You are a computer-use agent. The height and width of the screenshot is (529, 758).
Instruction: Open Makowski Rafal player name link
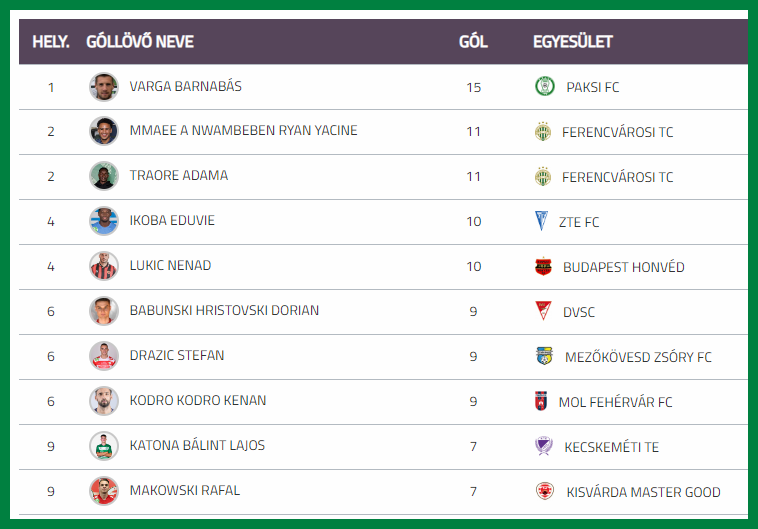184,491
